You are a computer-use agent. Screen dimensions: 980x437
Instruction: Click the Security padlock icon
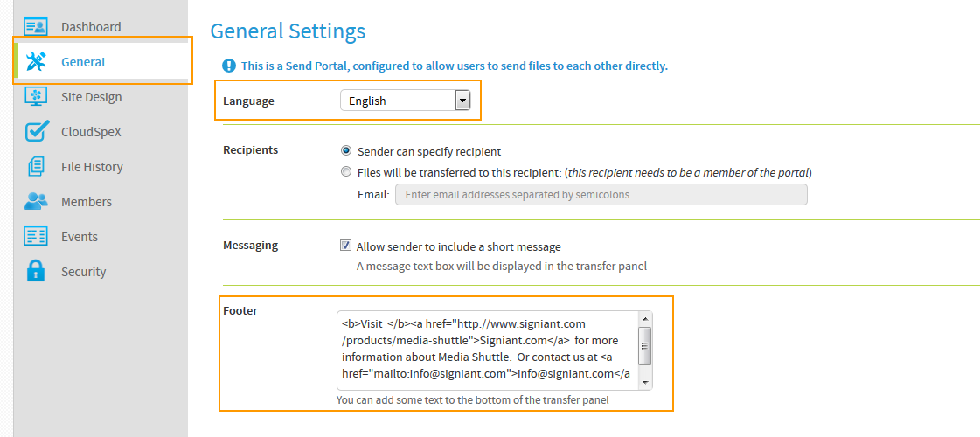click(36, 271)
